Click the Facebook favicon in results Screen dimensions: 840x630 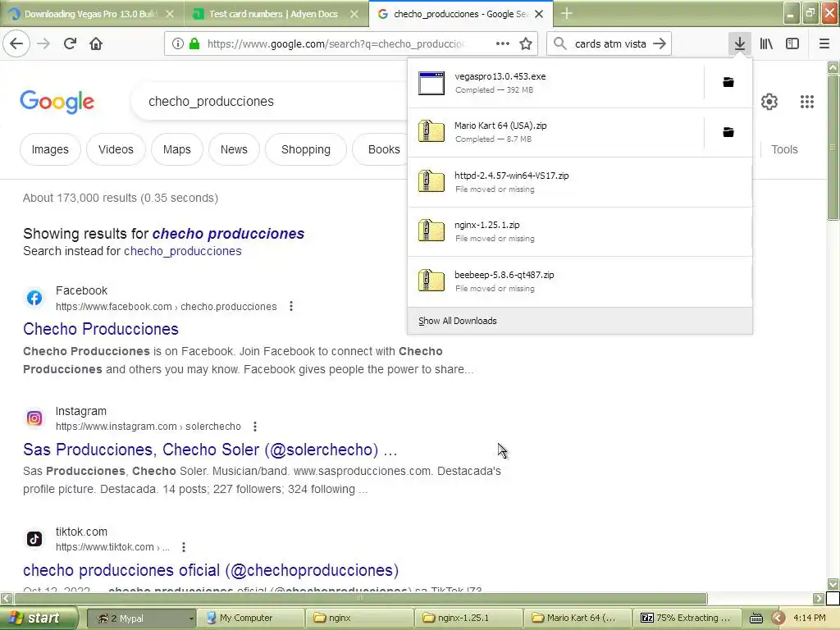pyautogui.click(x=34, y=298)
